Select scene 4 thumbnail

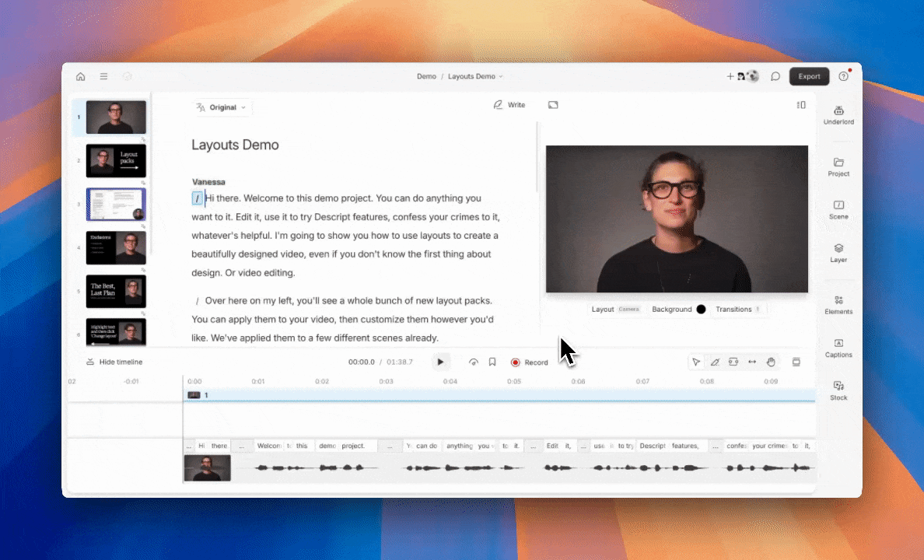coord(116,247)
